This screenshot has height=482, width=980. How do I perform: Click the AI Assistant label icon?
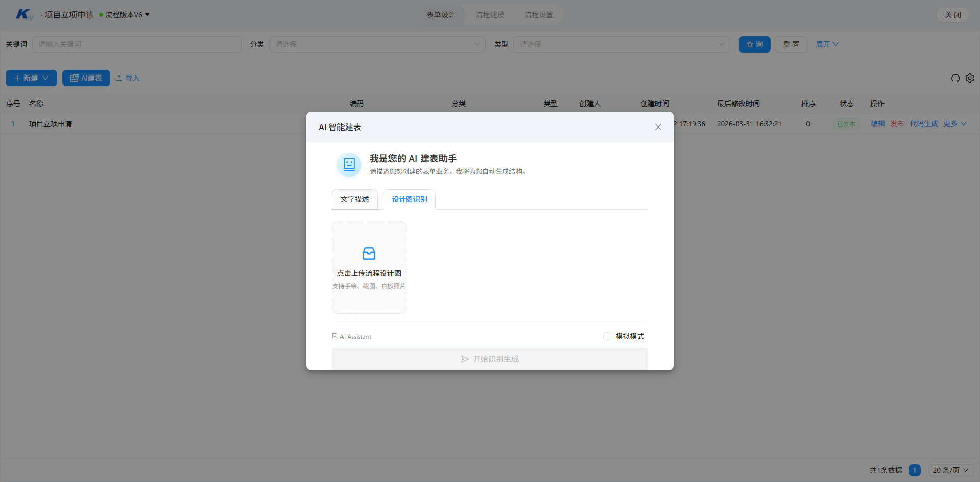[x=335, y=337]
